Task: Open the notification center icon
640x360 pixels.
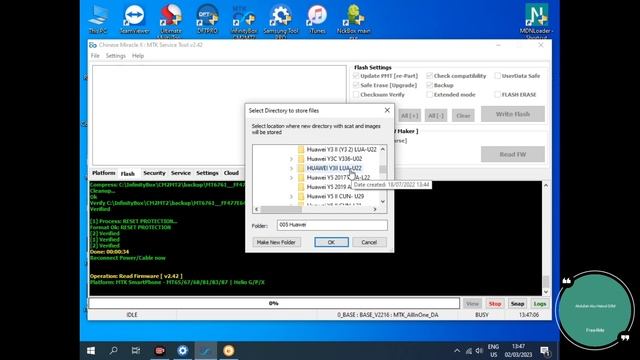Action: coord(545,351)
